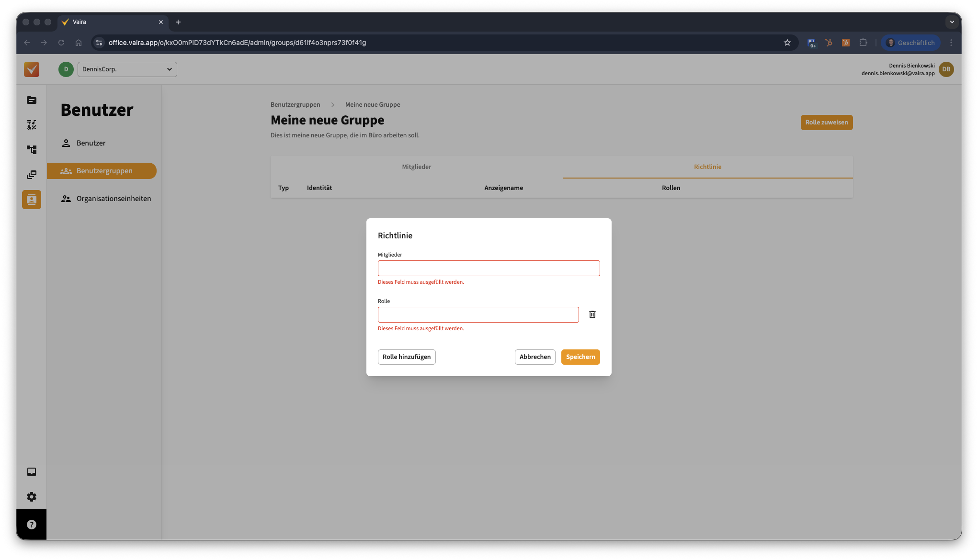Open the inbox tray icon in the sidebar
The width and height of the screenshot is (978, 560).
(32, 472)
